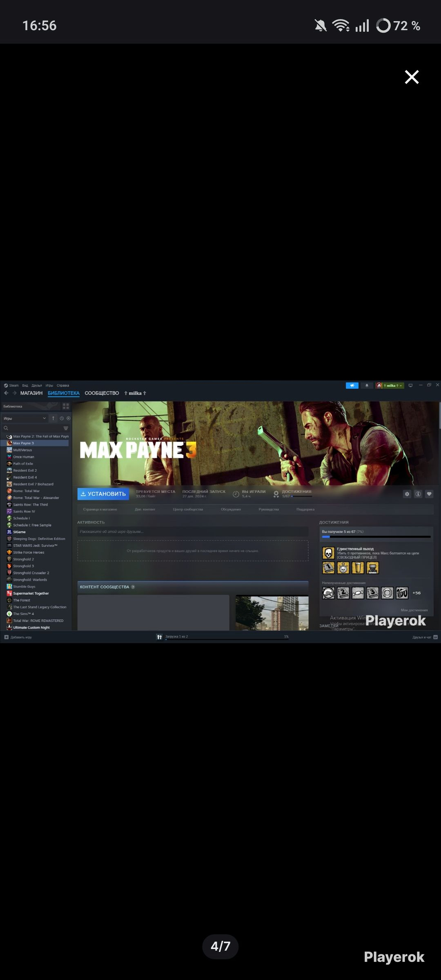Select Sleeping Dogs: Definitive Edition
This screenshot has width=441, height=980.
[35, 539]
